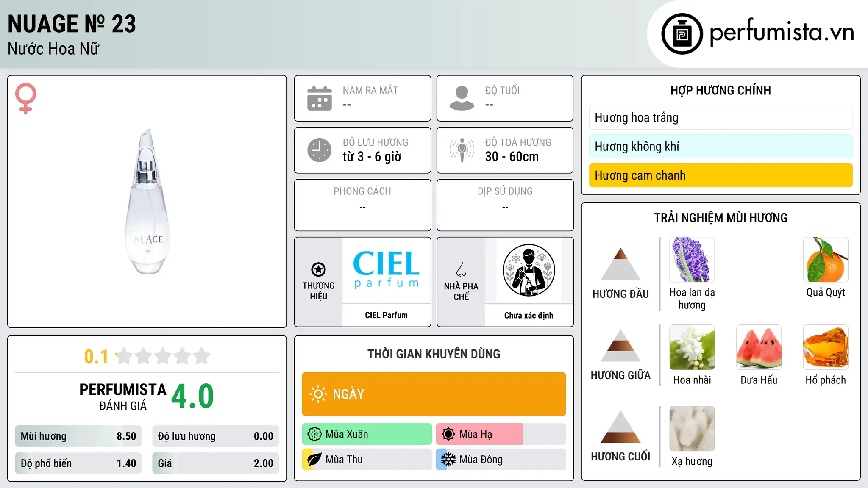
Task: Click the từ 3 - 6 giờ longevity value
Action: [372, 157]
